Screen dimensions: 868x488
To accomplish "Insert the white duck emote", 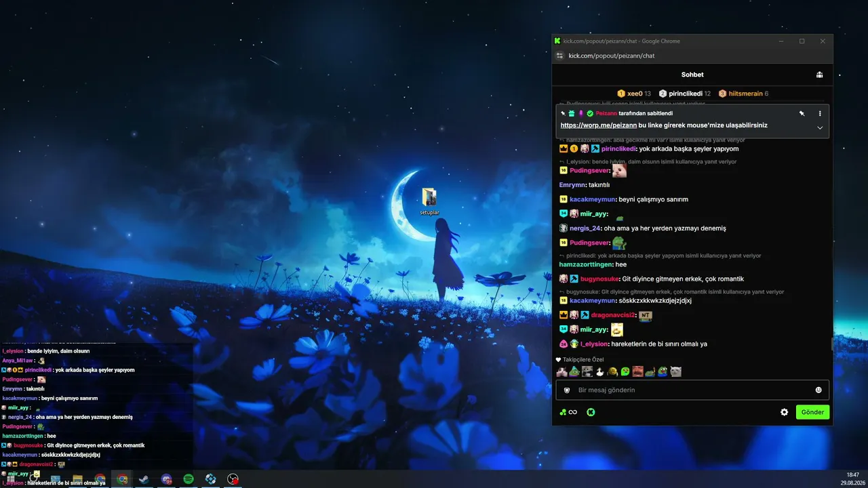I will [x=600, y=371].
